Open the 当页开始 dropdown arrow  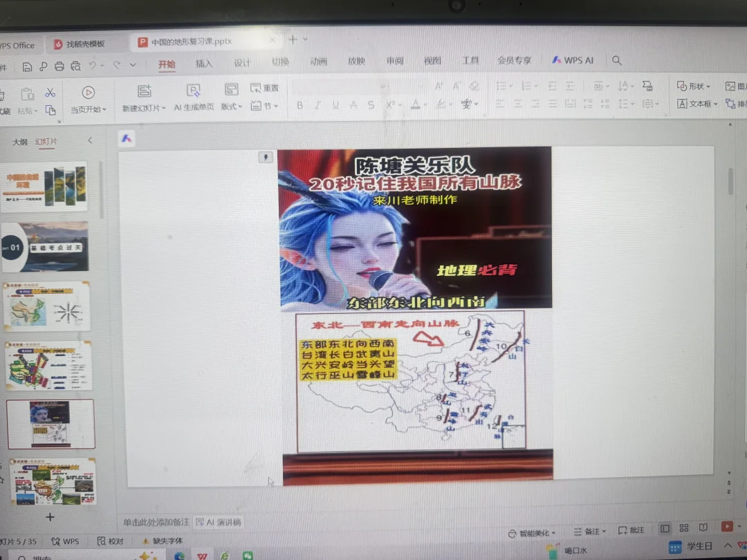pos(104,109)
